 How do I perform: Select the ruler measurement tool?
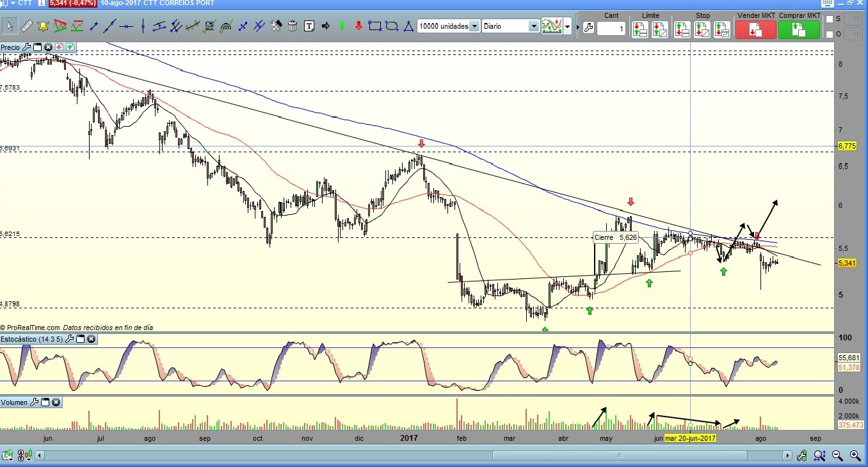pyautogui.click(x=26, y=26)
